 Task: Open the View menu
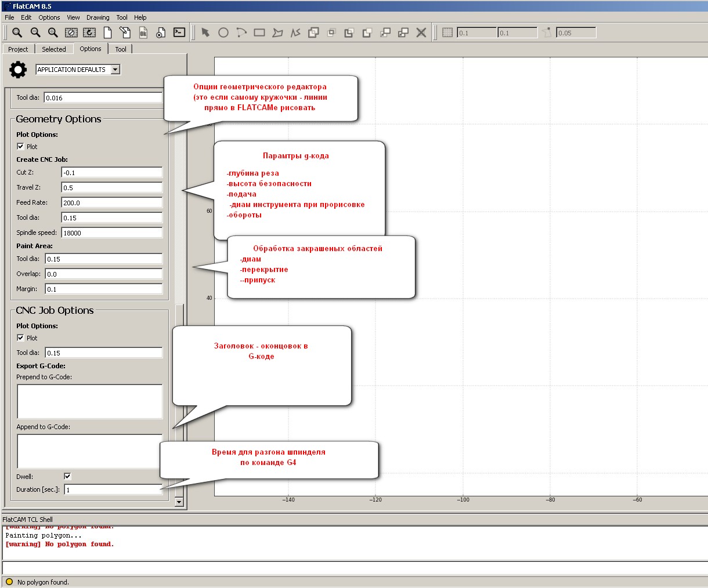click(73, 17)
